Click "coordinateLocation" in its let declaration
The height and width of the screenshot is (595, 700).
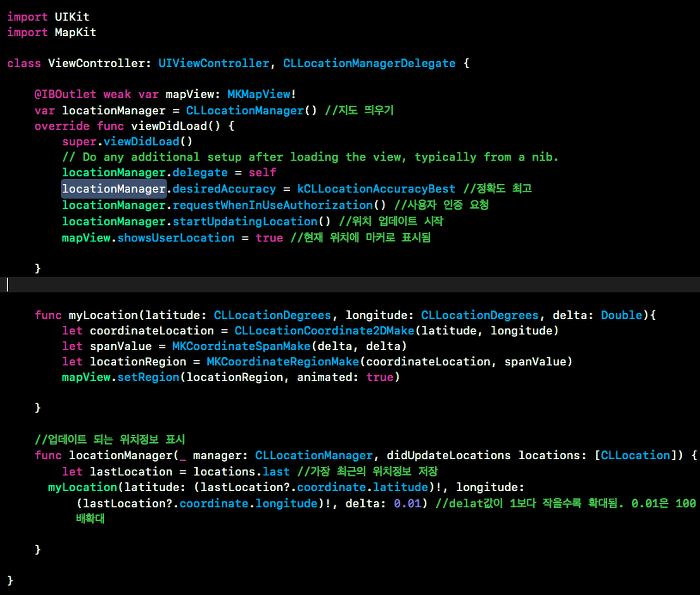click(x=152, y=331)
